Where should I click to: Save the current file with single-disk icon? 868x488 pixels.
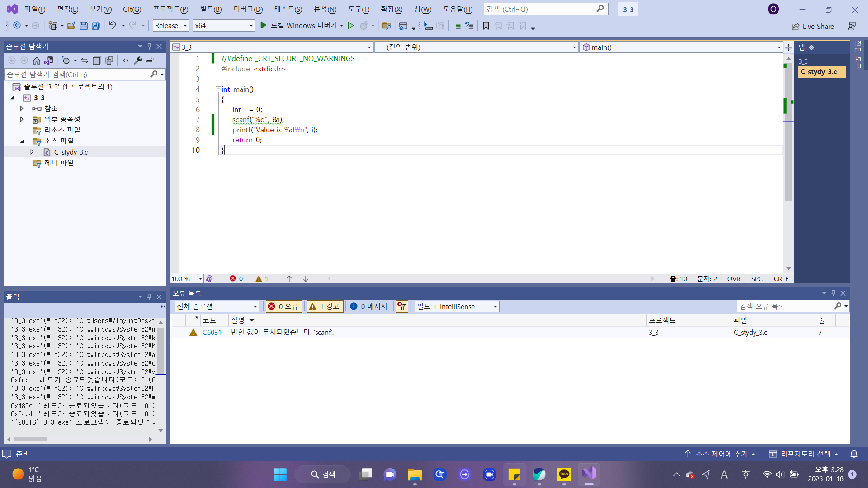[84, 26]
